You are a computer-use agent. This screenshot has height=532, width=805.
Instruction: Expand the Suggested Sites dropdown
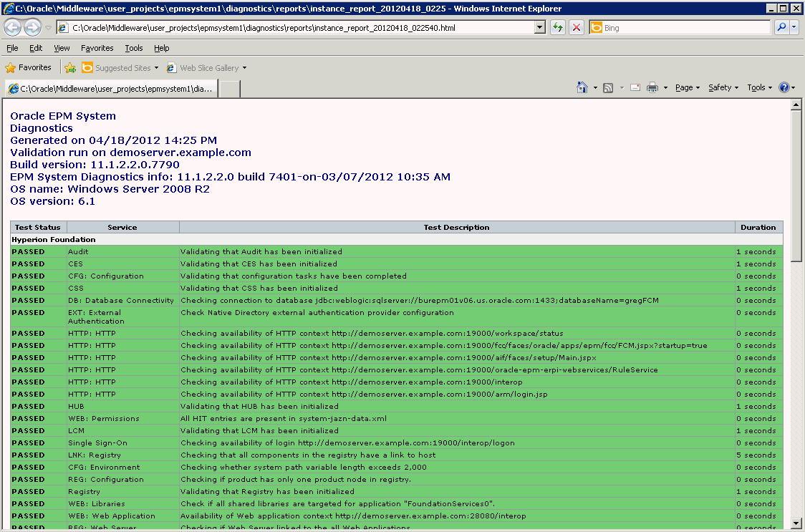pos(155,67)
